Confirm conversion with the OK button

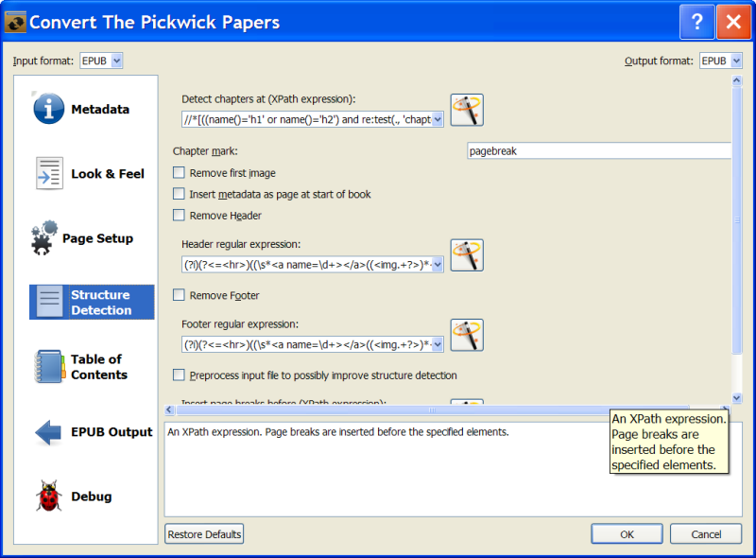(627, 533)
